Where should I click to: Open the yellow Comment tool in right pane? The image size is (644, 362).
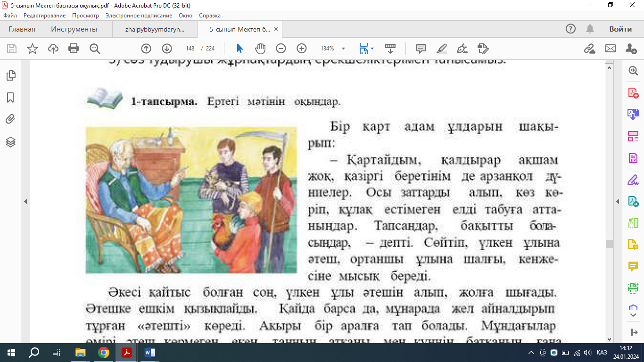633,266
